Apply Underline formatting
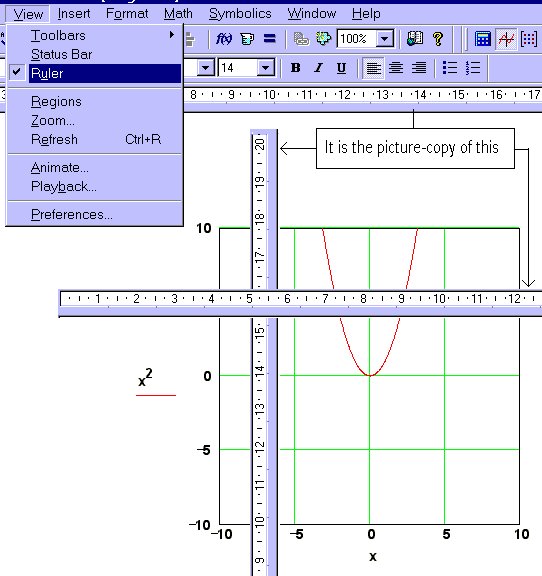 [x=341, y=68]
